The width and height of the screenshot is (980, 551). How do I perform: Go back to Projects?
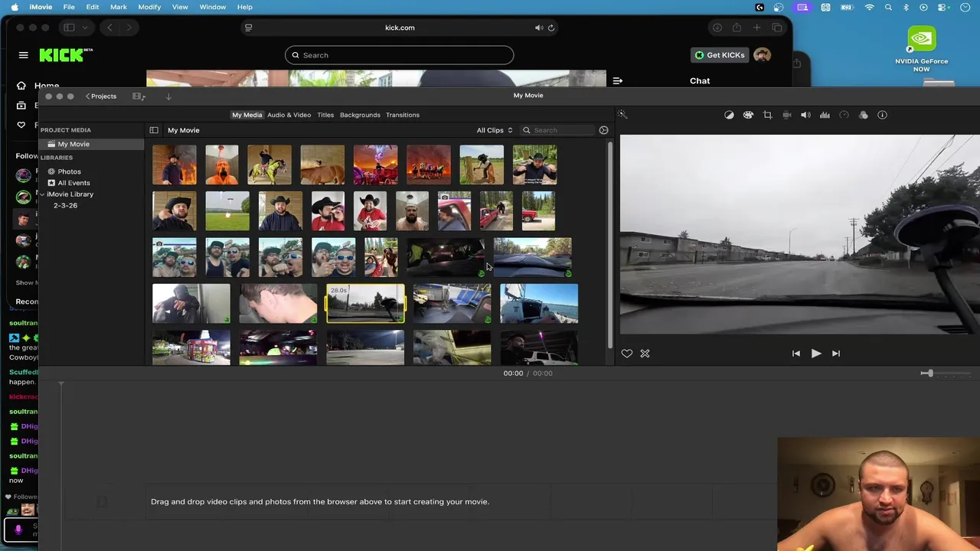tap(101, 96)
